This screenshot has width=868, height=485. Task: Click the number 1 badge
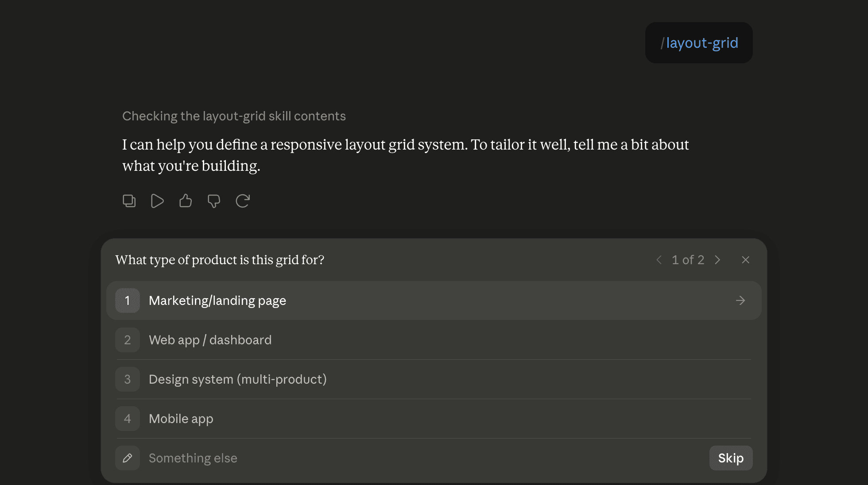click(128, 300)
